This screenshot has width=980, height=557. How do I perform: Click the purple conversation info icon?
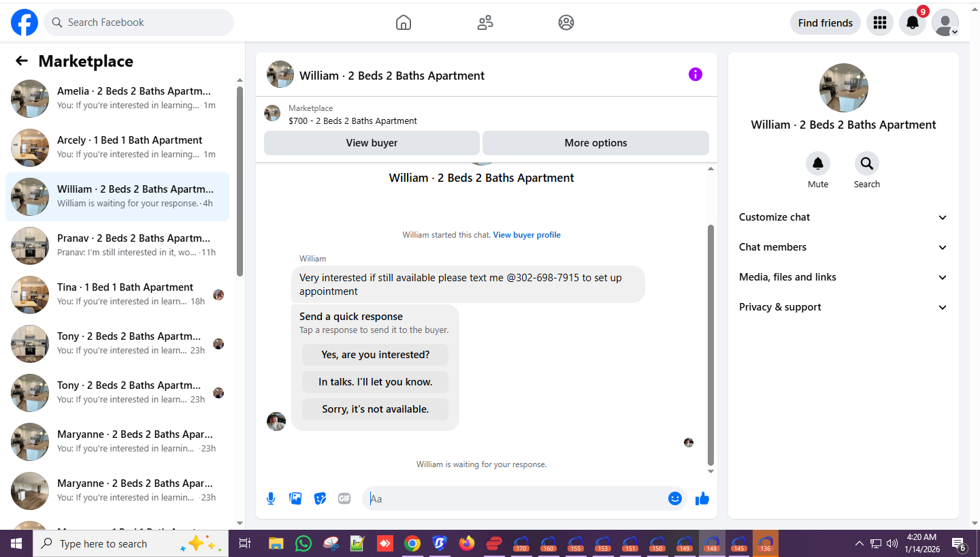click(695, 74)
